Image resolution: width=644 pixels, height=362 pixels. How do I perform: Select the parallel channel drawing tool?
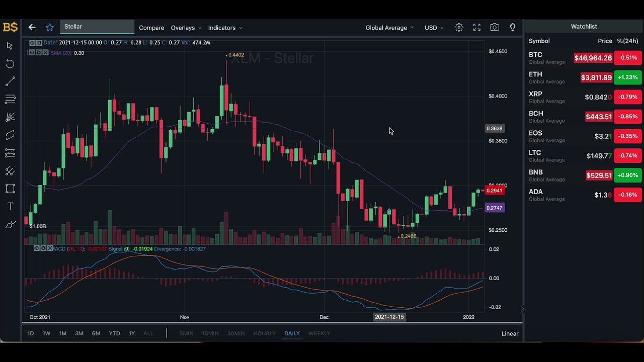[10, 135]
